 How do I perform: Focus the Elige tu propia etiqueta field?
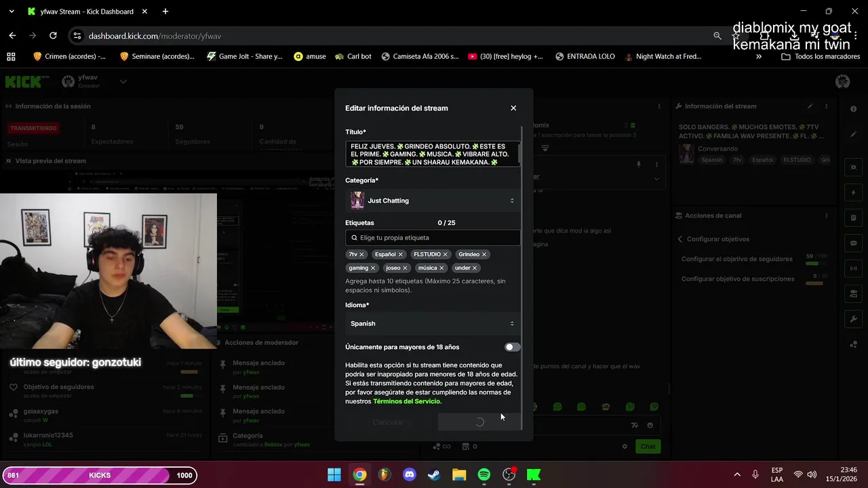click(x=432, y=237)
